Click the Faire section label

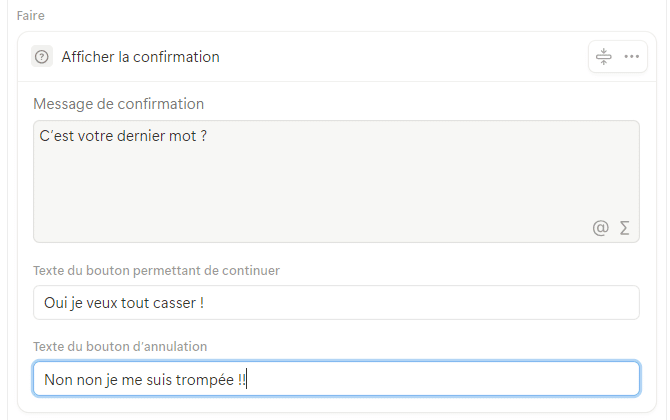tap(30, 16)
